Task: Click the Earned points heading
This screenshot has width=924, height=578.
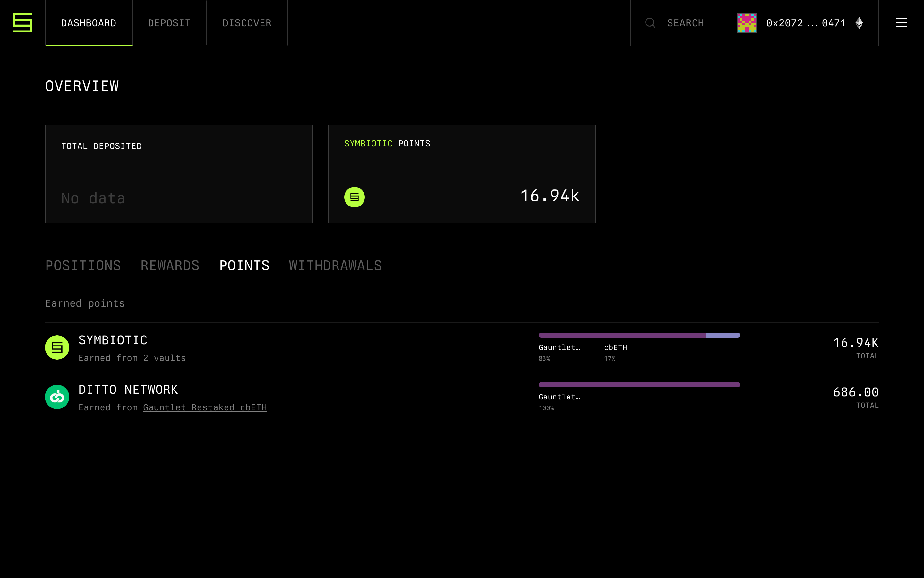Action: [85, 303]
